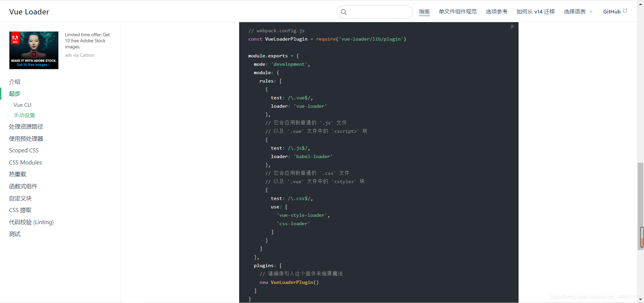Collapse the active 指南 navigation section
The width and height of the screenshot is (644, 303).
(424, 11)
